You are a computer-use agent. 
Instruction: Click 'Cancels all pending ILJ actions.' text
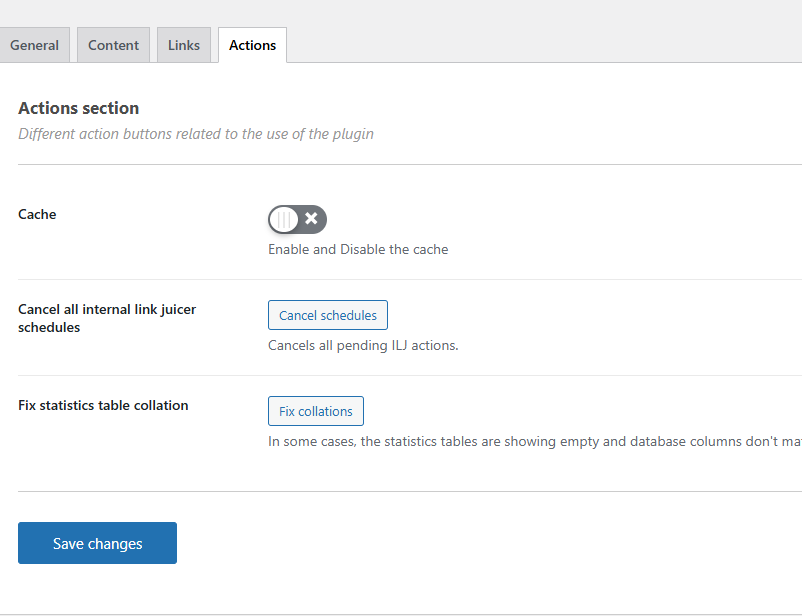[x=363, y=345]
